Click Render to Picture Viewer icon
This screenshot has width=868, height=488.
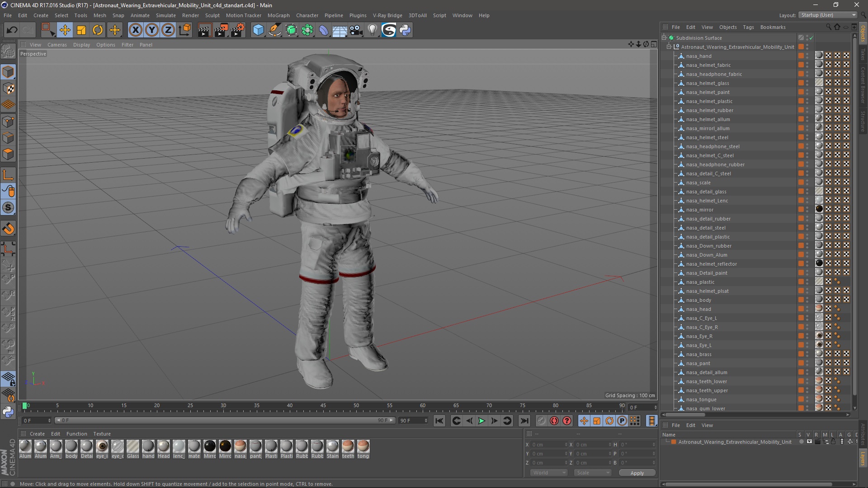click(x=221, y=30)
